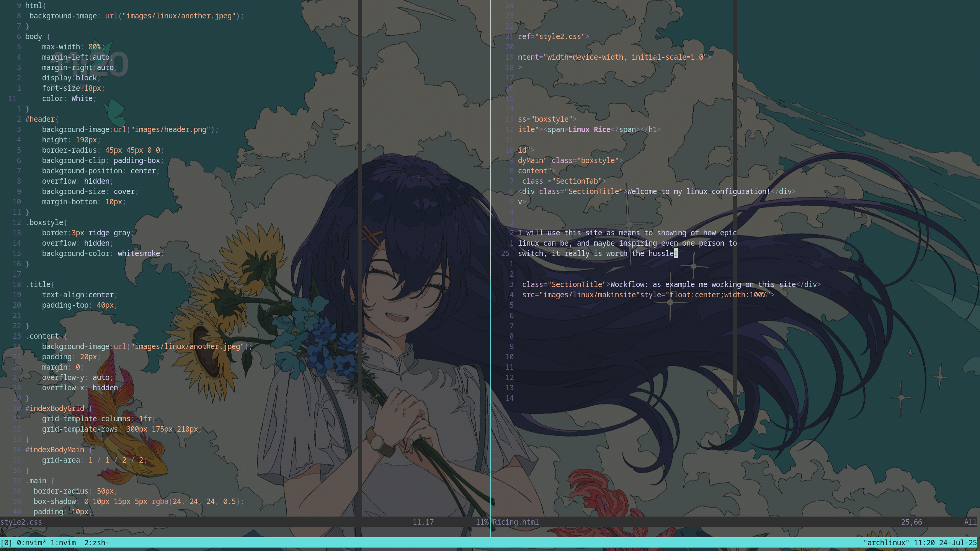
Task: Place cursor on max-width: 80% line
Action: pos(73,47)
